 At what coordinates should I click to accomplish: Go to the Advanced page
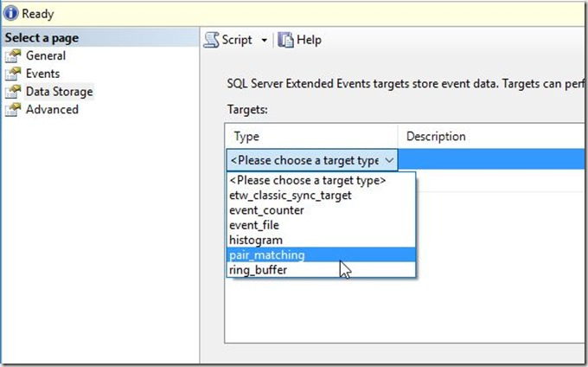pyautogui.click(x=52, y=110)
